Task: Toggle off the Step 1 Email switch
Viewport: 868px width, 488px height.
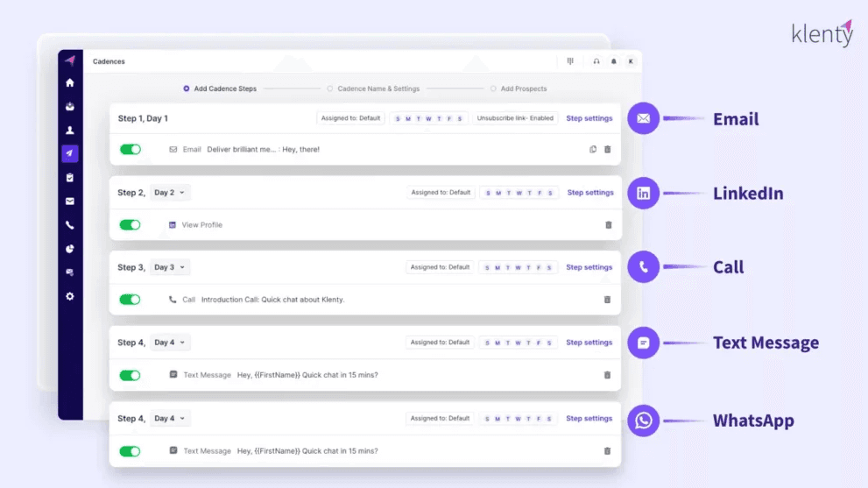Action: (x=131, y=149)
